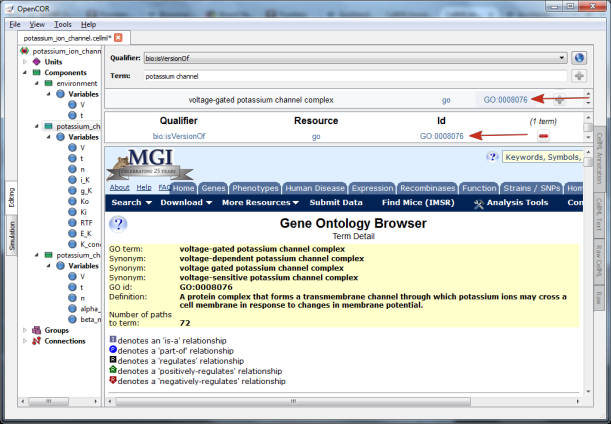Select the CellML Text side tab
The height and width of the screenshot is (424, 611).
599,214
